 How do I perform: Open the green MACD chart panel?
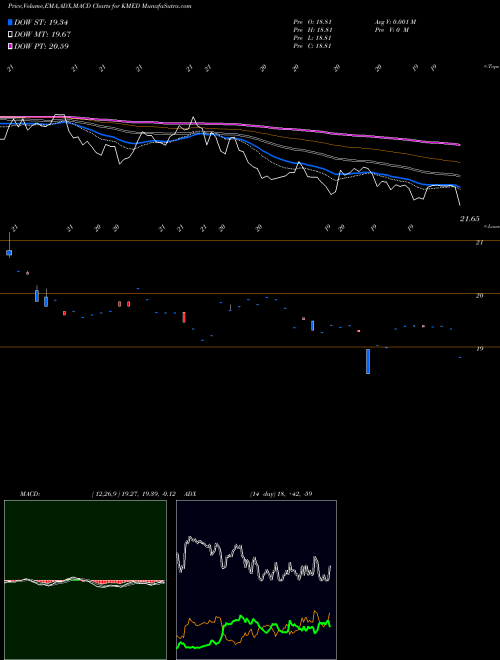click(x=85, y=580)
